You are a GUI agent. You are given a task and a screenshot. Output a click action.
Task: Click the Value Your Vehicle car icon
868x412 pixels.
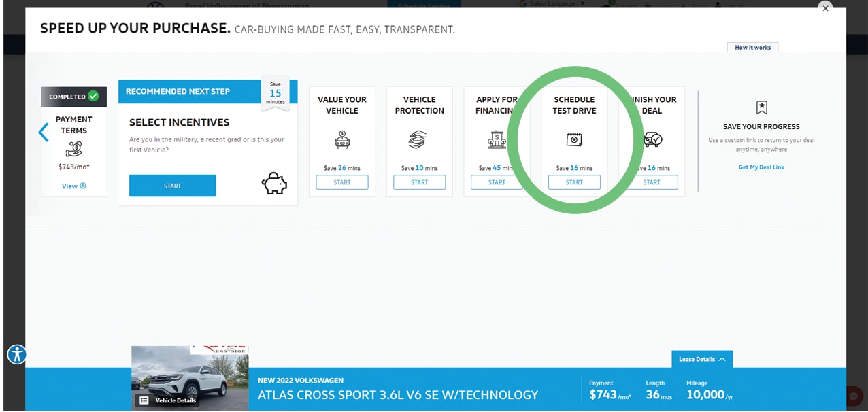pos(342,140)
